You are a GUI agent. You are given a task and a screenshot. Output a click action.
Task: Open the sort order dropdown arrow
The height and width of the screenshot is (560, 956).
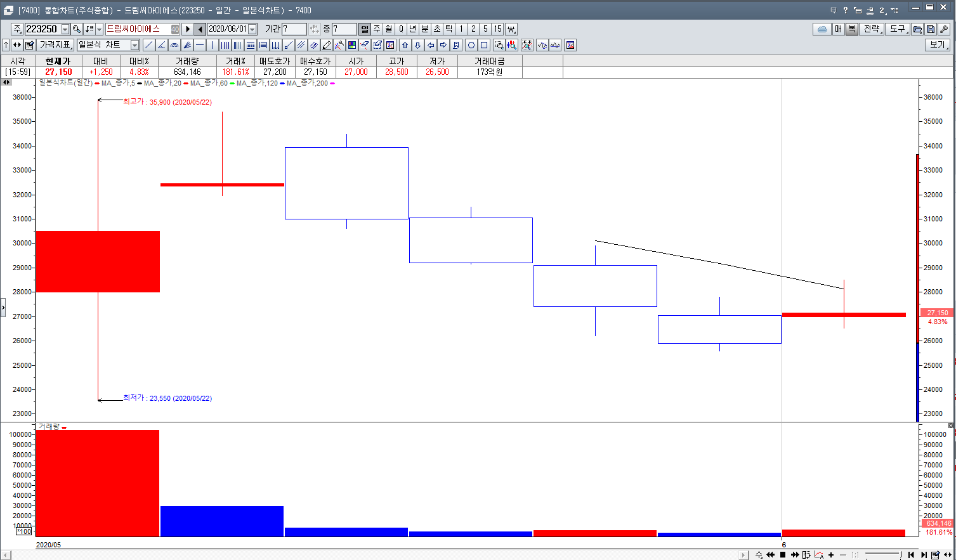tap(99, 29)
